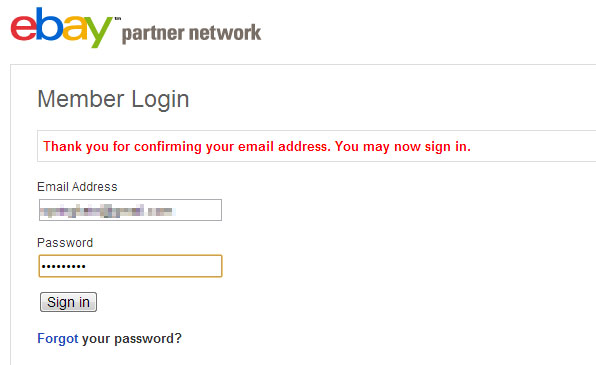Click the word 'network' in the header
The image size is (596, 365).
click(x=225, y=33)
